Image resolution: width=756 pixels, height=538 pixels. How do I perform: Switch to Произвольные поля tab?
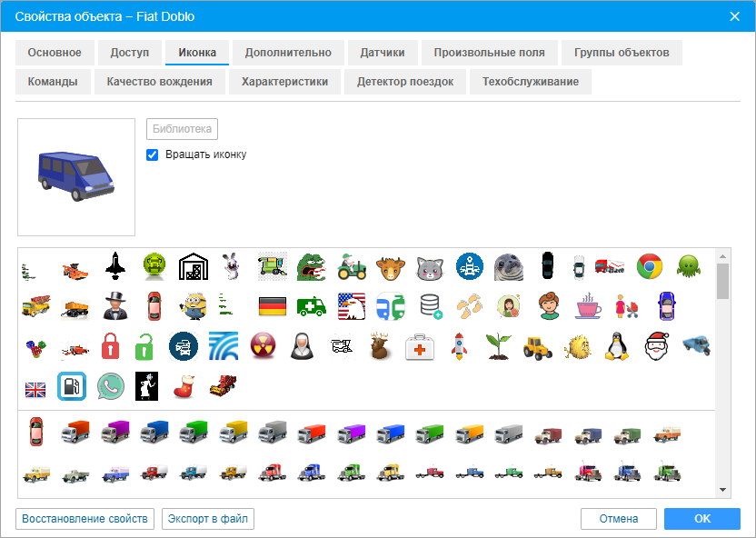point(490,53)
